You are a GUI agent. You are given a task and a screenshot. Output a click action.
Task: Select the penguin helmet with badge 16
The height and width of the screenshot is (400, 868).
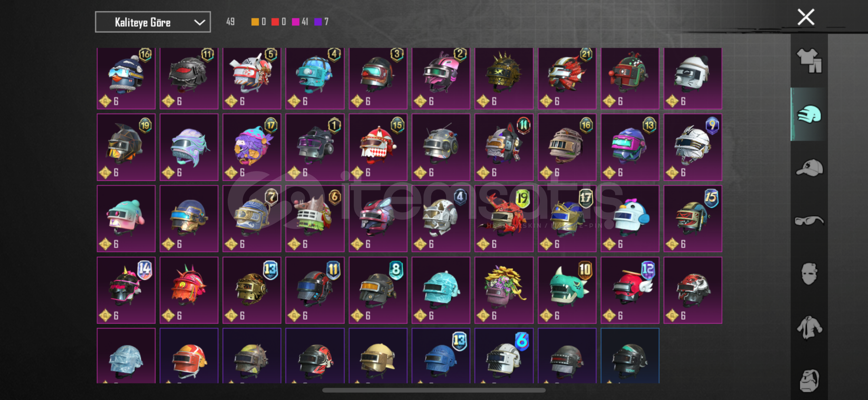[126, 78]
